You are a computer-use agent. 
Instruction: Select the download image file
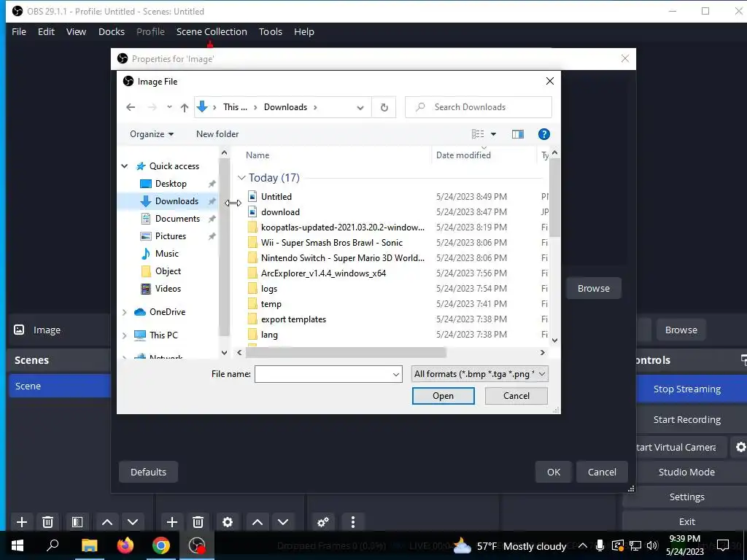(280, 212)
